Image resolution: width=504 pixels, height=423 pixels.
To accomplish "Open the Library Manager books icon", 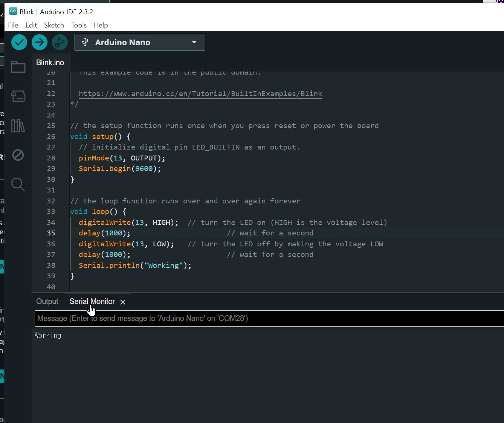I will (x=18, y=126).
